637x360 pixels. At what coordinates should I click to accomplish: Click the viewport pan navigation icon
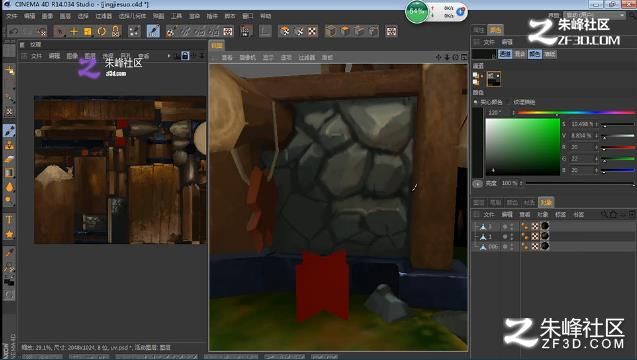point(438,57)
